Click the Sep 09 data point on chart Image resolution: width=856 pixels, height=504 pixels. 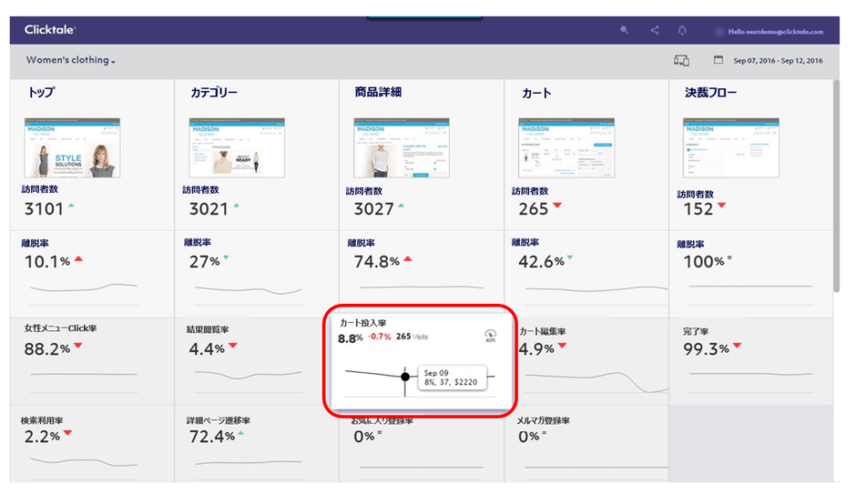coord(405,376)
